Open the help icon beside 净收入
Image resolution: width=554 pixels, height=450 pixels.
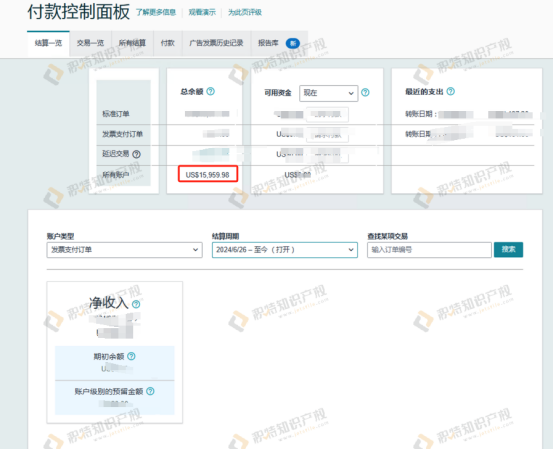[136, 304]
